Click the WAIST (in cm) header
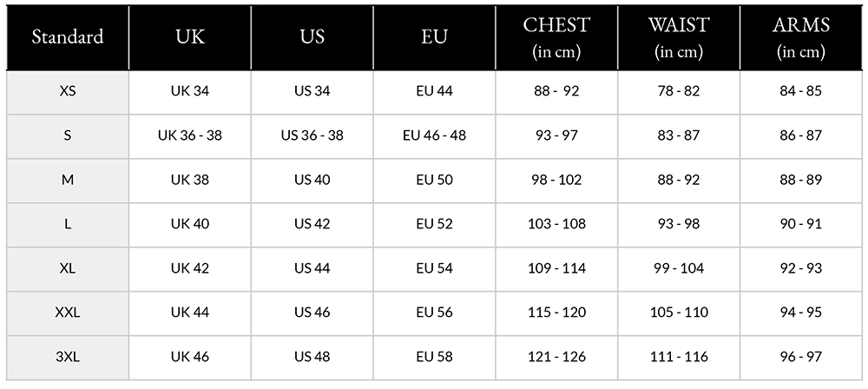Viewport: 868px width, 389px height. [x=679, y=37]
